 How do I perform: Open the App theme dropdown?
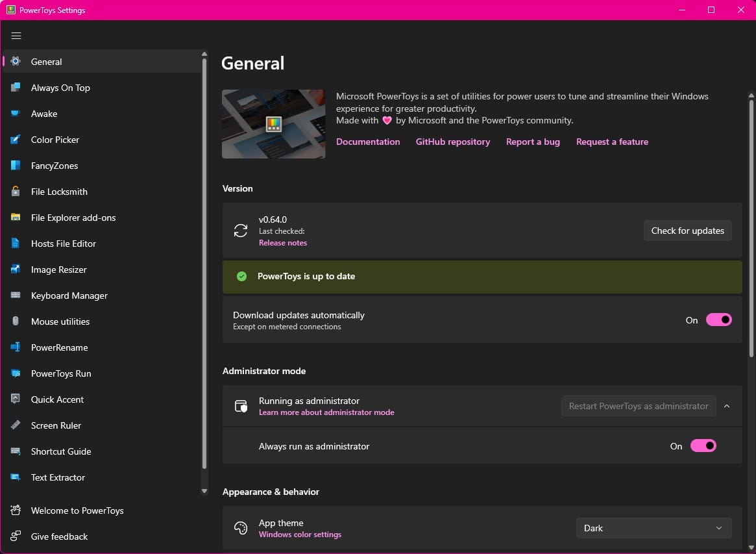(x=653, y=528)
